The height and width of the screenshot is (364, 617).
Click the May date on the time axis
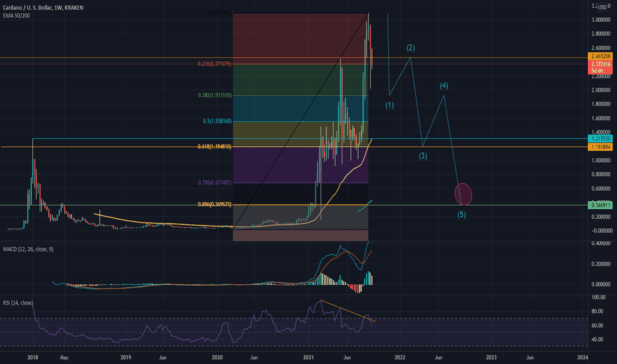(x=64, y=357)
